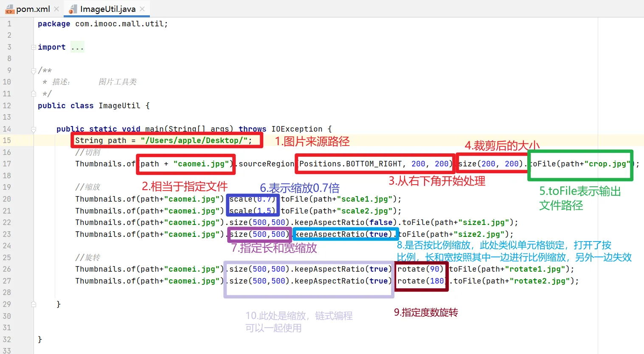Switch to the pom.xml editor tab
644x354 pixels.
point(32,9)
